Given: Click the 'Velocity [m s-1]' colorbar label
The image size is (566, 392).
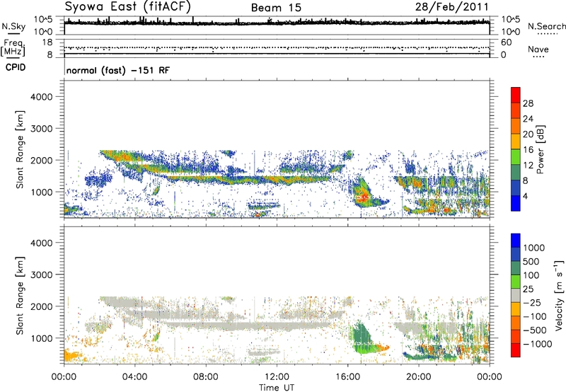Looking at the screenshot, I should pos(559,295).
